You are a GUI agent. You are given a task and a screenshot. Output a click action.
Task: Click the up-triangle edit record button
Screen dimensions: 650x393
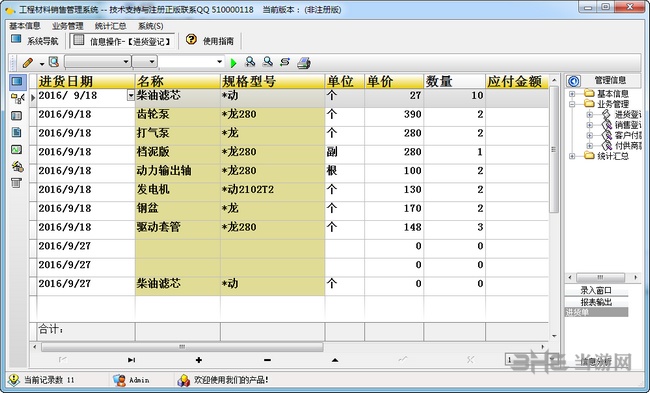click(335, 360)
